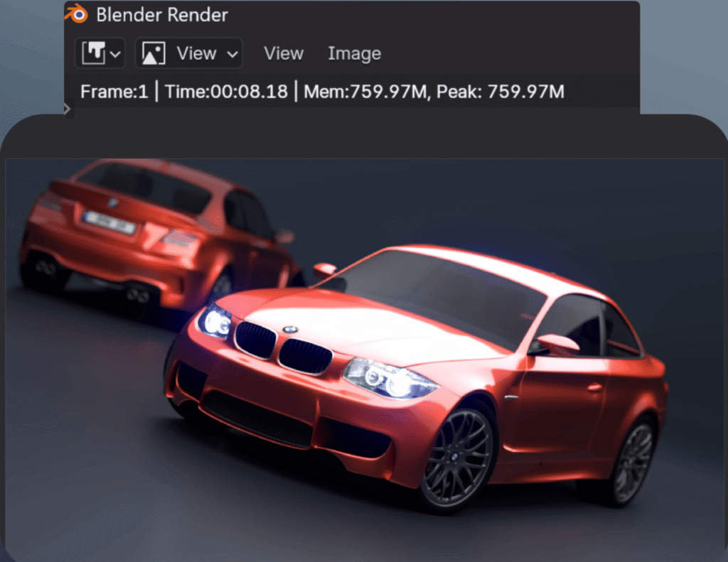The height and width of the screenshot is (562, 728).
Task: Expand the editor type dropdown chevron
Action: tap(115, 54)
